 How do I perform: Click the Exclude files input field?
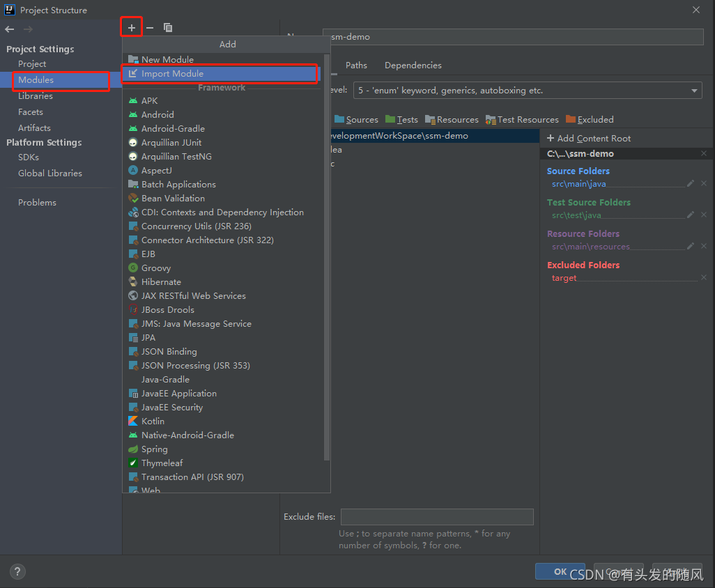click(437, 517)
